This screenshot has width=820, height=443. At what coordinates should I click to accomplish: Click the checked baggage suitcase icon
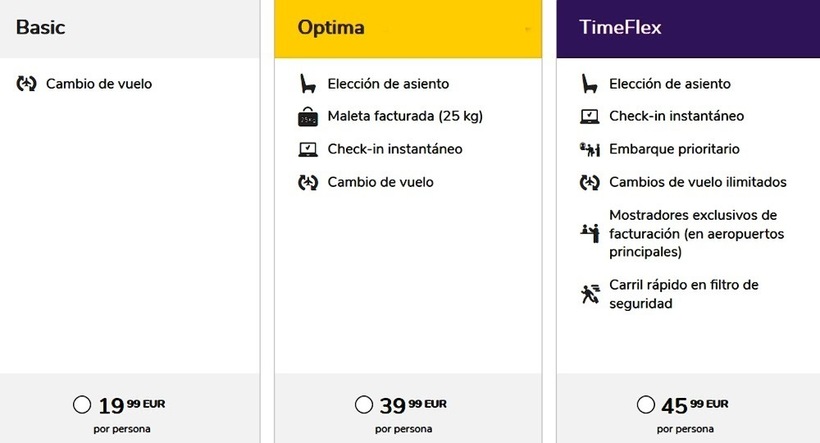click(x=308, y=117)
